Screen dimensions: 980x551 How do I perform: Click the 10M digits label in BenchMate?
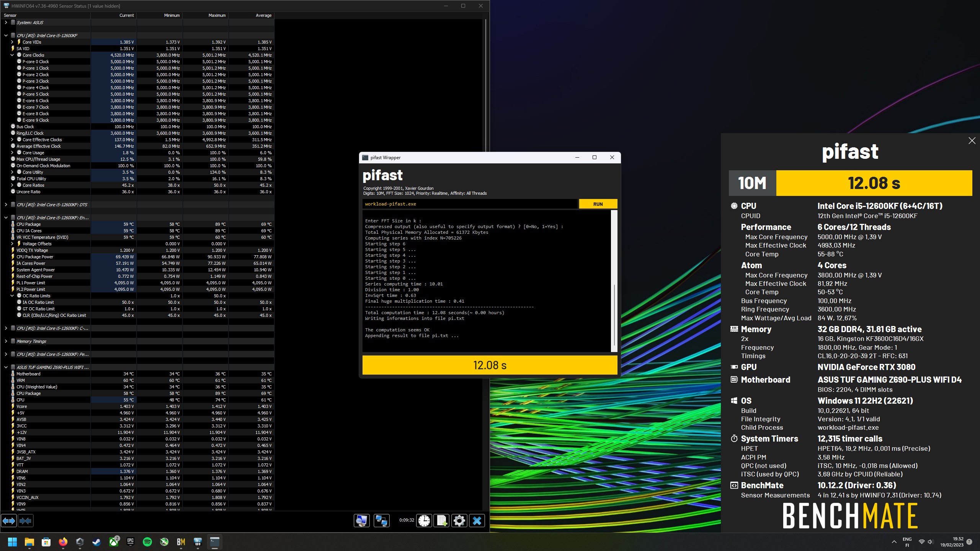point(752,183)
